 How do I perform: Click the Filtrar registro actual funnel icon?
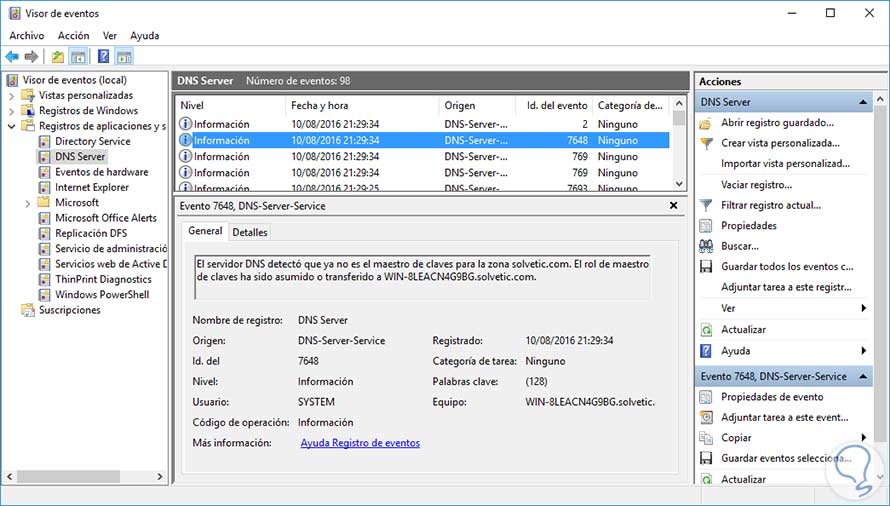(706, 205)
